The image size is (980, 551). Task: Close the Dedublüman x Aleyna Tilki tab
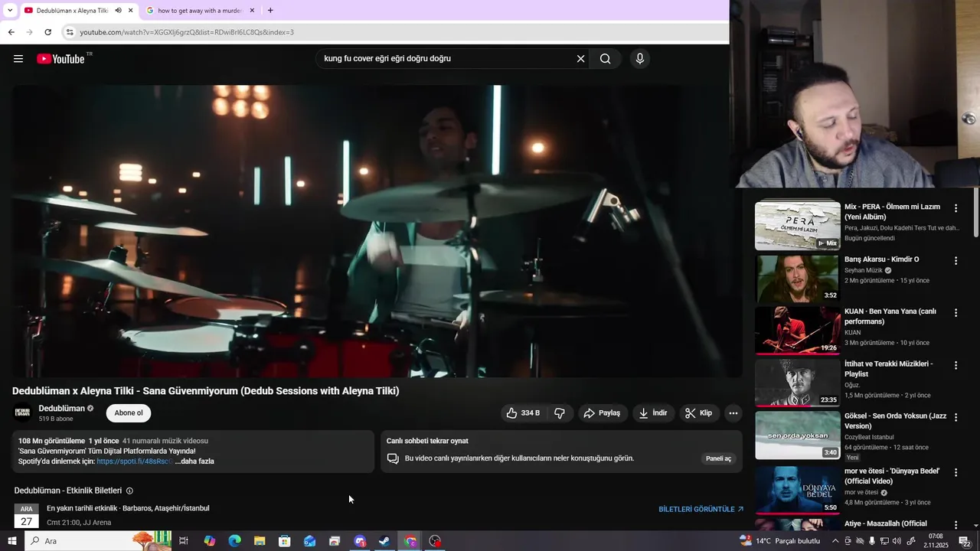[131, 11]
